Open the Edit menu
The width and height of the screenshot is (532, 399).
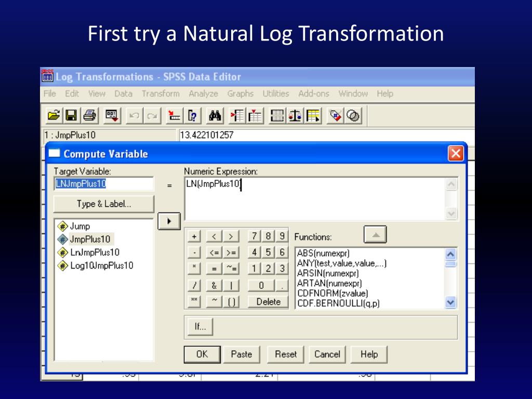coord(72,94)
